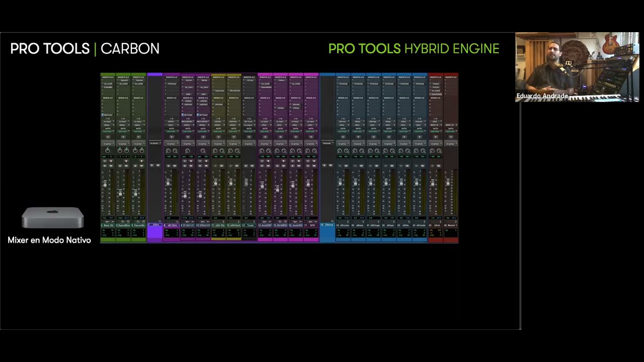
Task: Open Bas Tuner send on Bass Gtr
Action: pos(108,115)
